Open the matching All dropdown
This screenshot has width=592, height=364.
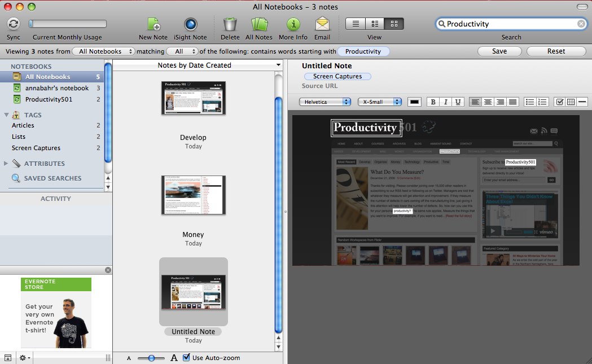click(182, 51)
